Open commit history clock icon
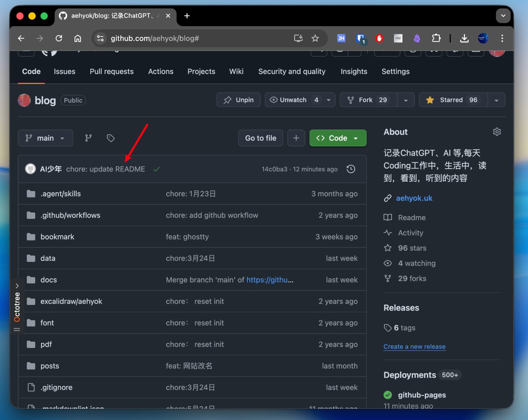 click(351, 169)
